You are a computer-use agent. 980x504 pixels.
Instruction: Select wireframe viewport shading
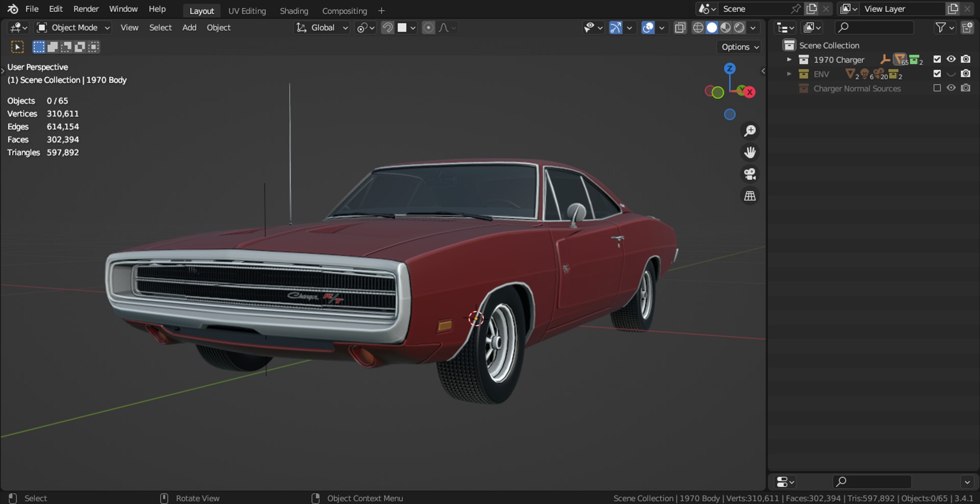click(x=698, y=28)
